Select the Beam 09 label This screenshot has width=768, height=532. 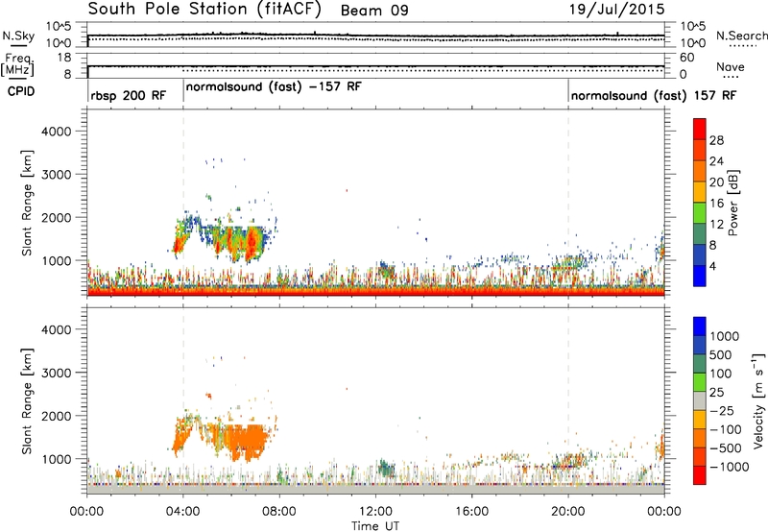374,11
